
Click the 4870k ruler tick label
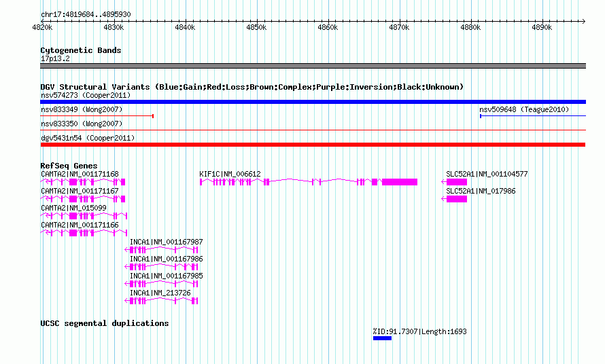tap(399, 27)
